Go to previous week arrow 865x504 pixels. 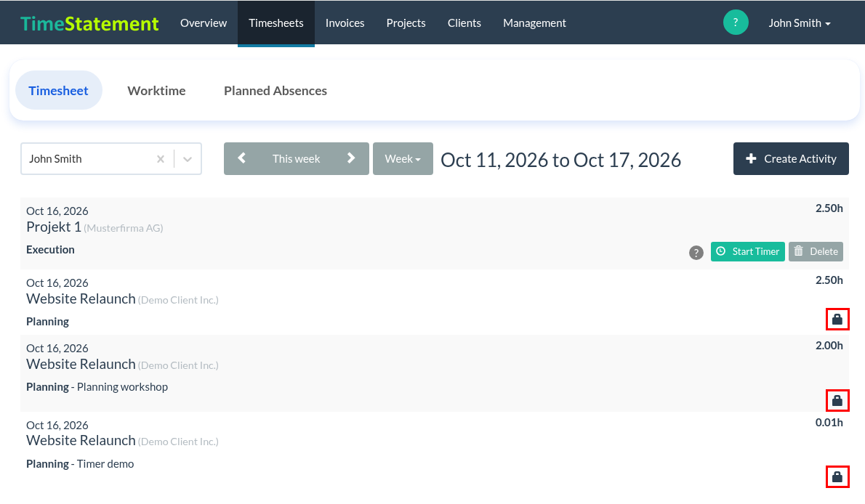coord(241,158)
